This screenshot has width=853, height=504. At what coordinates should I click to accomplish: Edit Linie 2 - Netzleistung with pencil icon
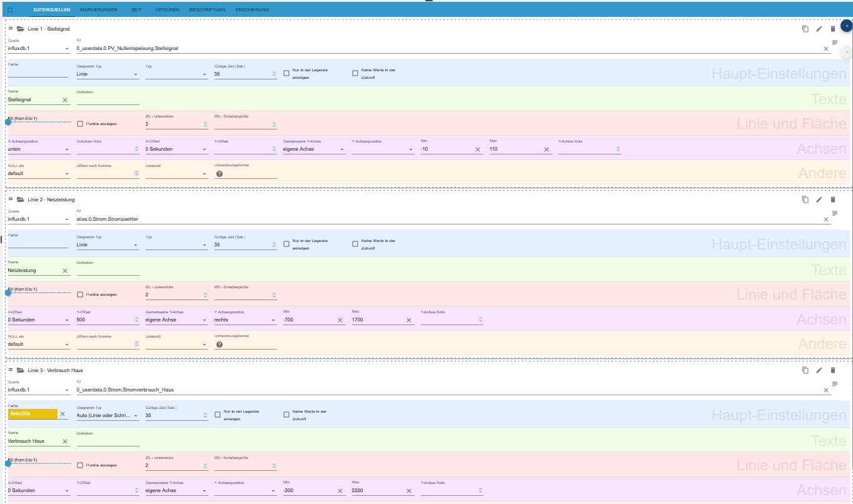819,199
